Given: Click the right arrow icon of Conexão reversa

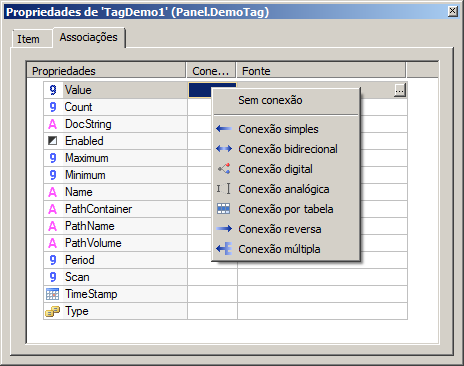Looking at the screenshot, I should click(224, 229).
